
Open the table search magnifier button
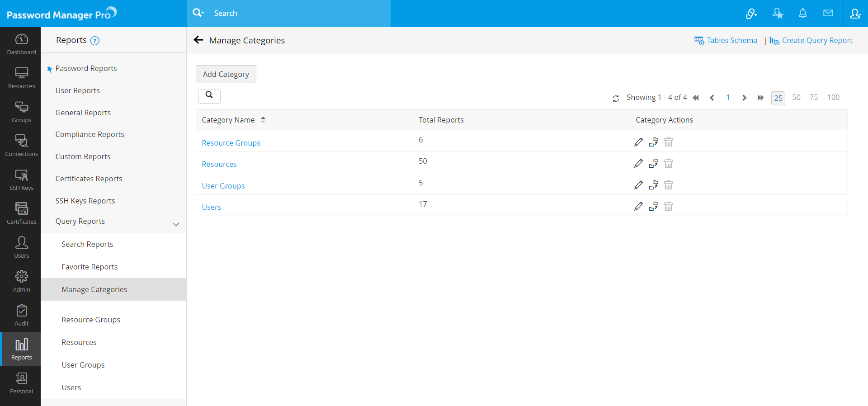point(209,96)
